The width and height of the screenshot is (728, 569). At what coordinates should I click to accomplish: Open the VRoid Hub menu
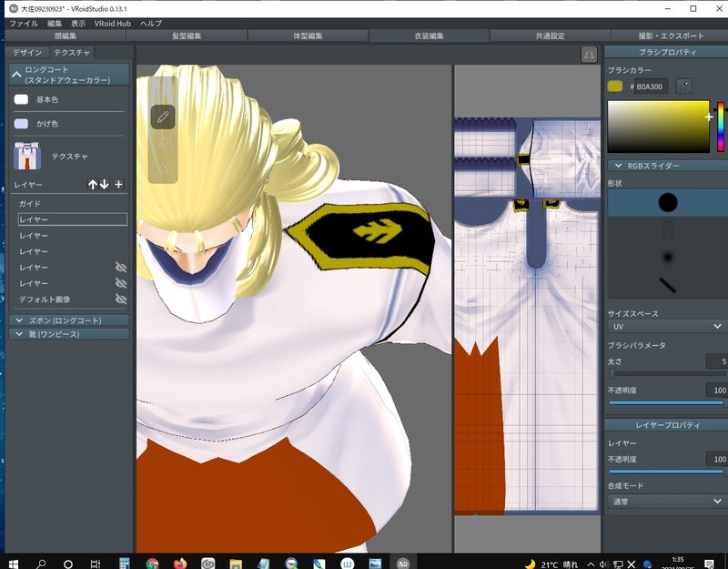click(112, 24)
